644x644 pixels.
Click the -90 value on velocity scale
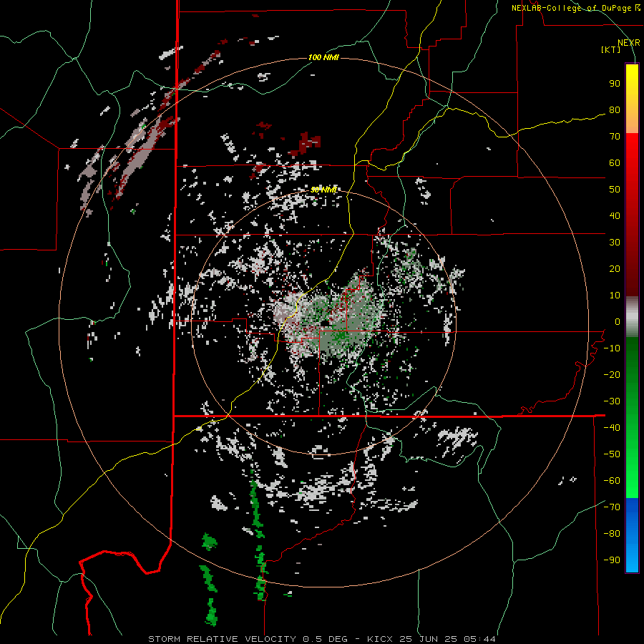[x=612, y=560]
